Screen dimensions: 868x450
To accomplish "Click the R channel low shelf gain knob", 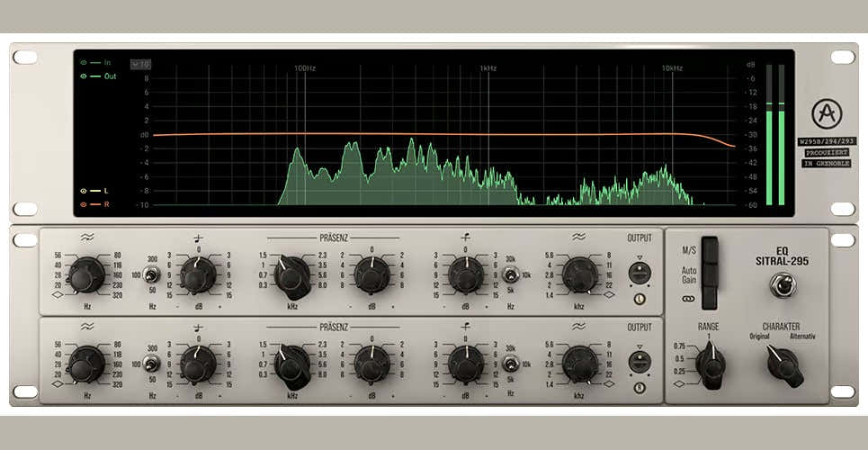I will pos(198,364).
